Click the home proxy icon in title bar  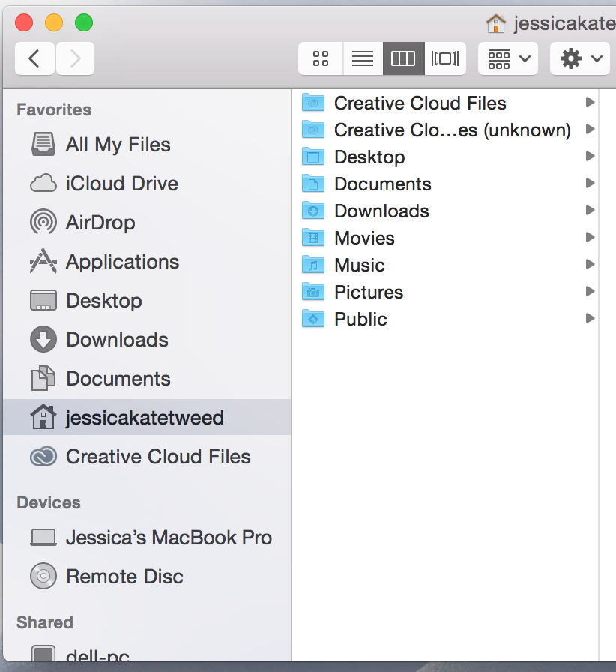pos(496,23)
